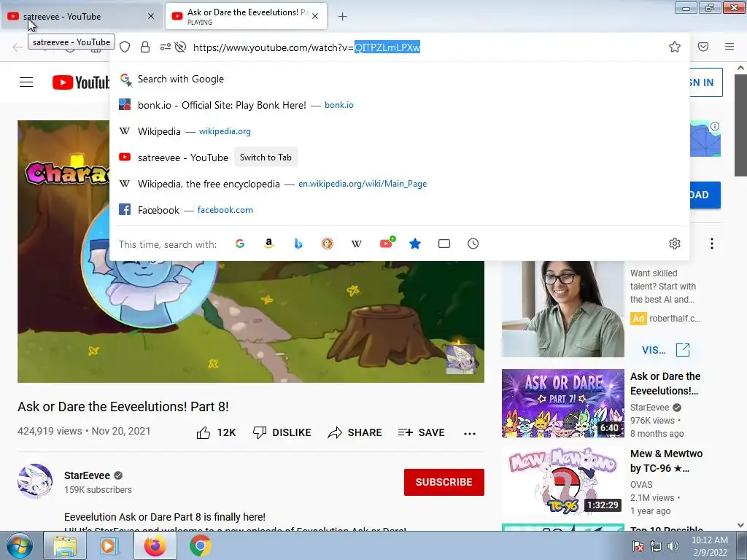Open a new browser tab
Viewport: 747px width, 560px height.
(342, 17)
